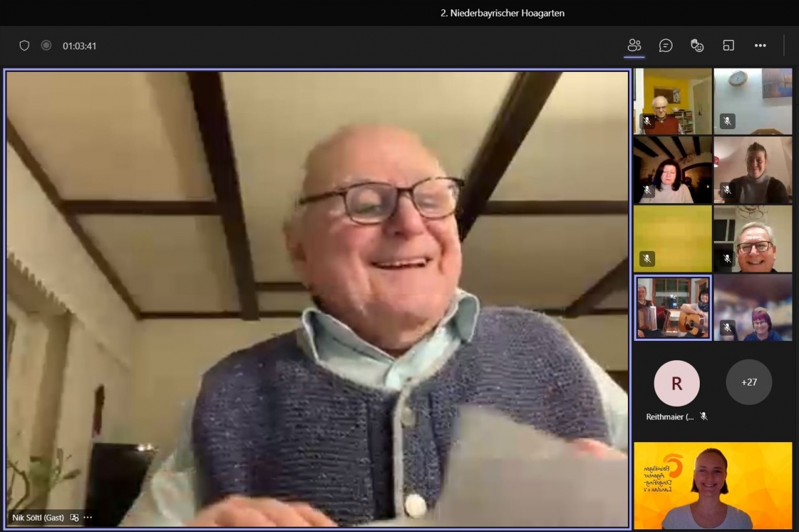Screen dimensions: 799x532
Task: Click the 01:03:41 meeting timer
Action: tap(79, 46)
